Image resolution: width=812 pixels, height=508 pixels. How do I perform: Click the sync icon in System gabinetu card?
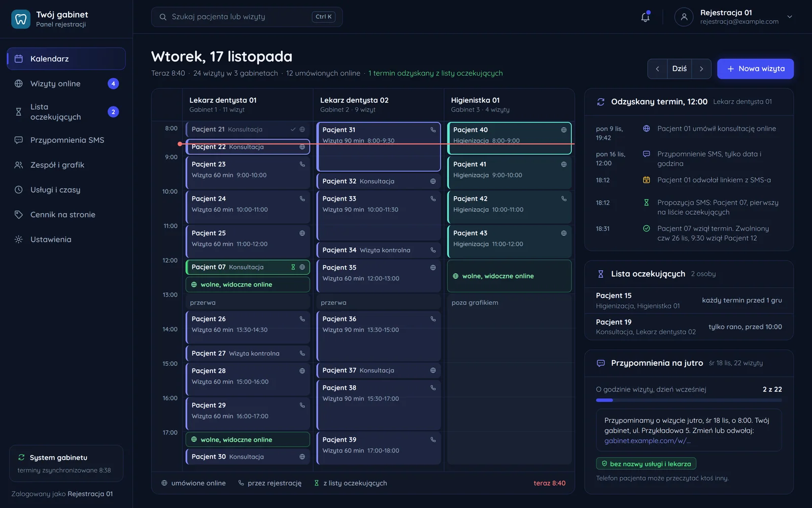point(21,457)
